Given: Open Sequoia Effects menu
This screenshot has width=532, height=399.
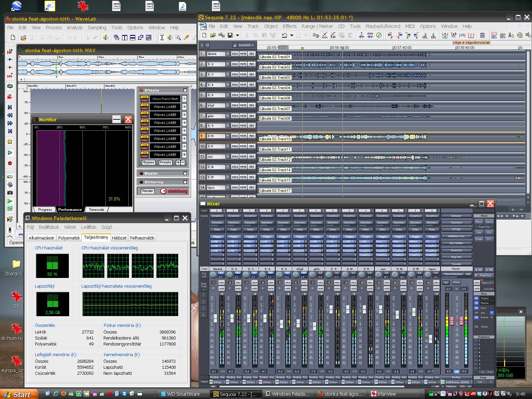Looking at the screenshot, I should tap(290, 26).
